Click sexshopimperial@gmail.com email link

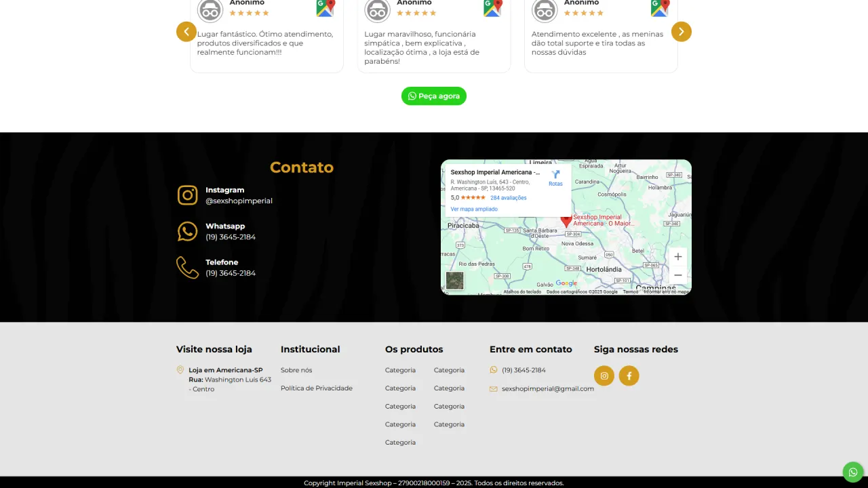click(x=548, y=389)
